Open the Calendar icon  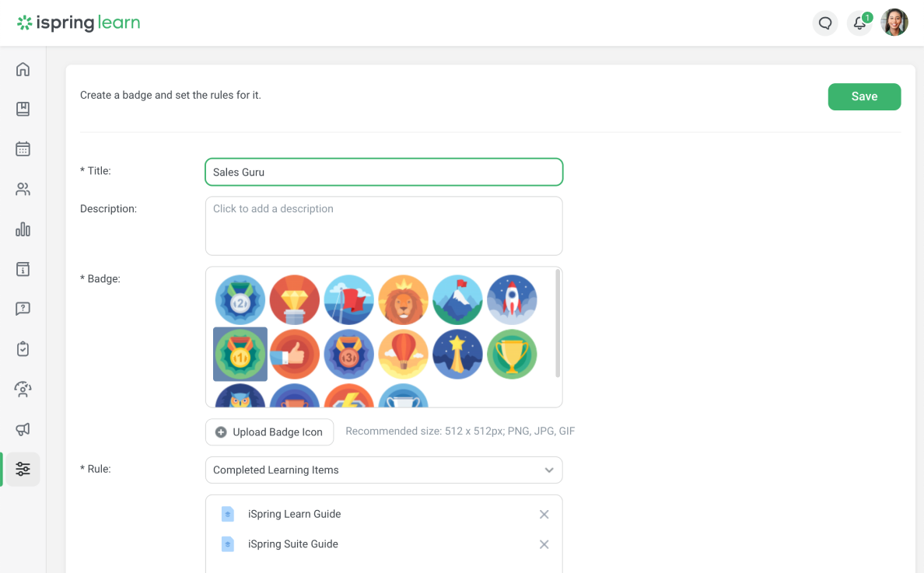[23, 148]
